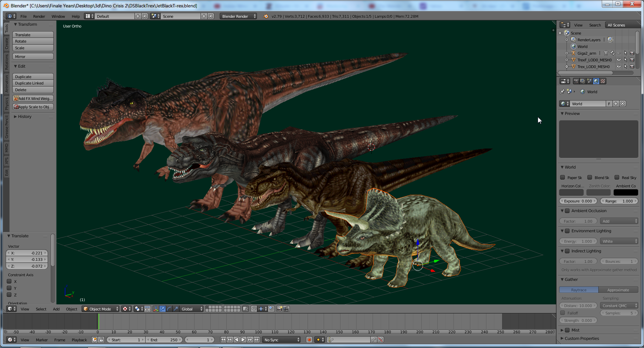Select the scale manipulator icon
The image size is (644, 348).
176,309
